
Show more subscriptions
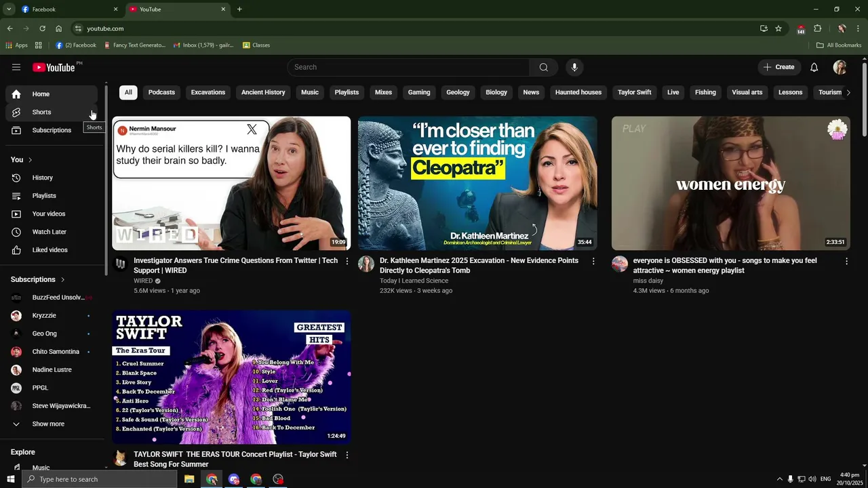tap(52, 424)
